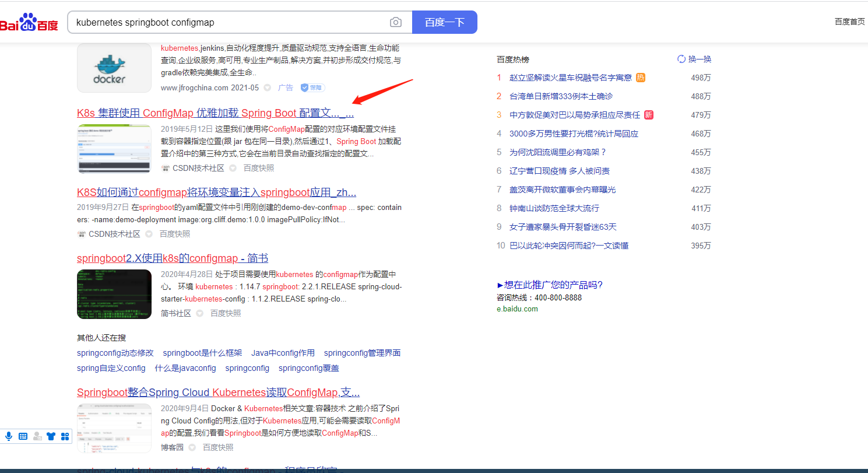The image size is (868, 473).
Task: Open hot item 辽宁营口现疫情 多人被问责
Action: pos(560,171)
